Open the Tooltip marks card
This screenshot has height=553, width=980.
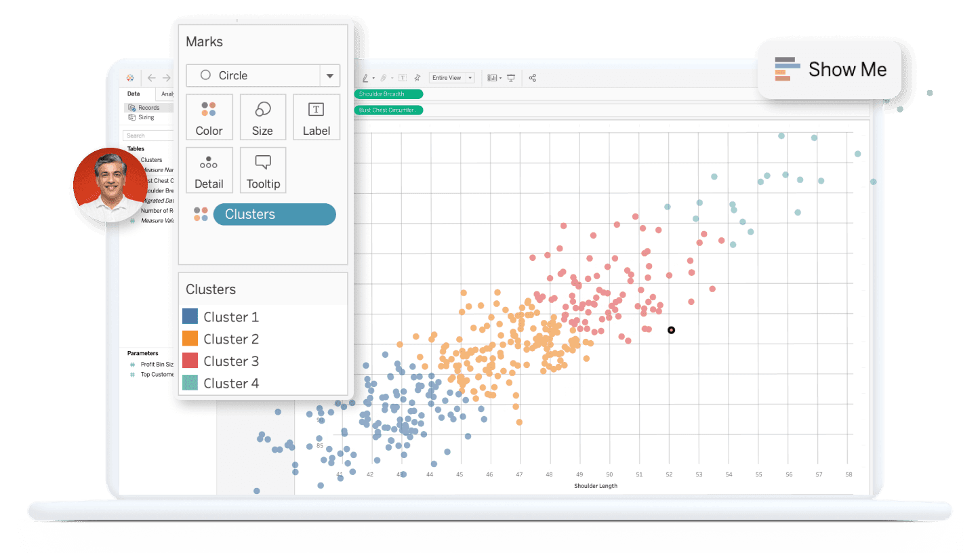click(263, 170)
